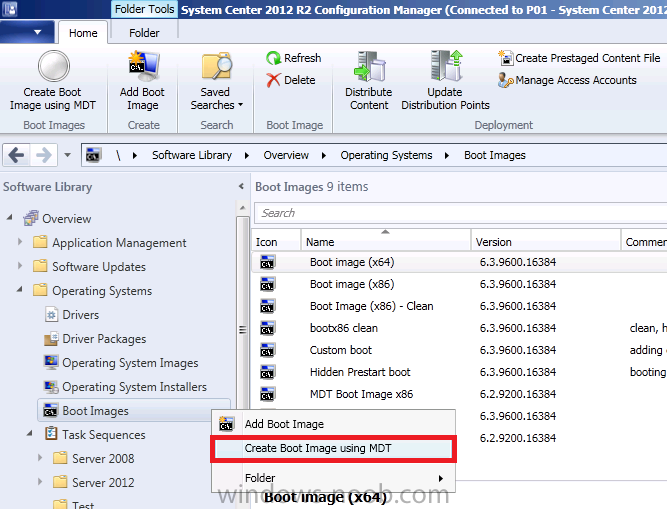The image size is (667, 509).
Task: Open the application menu dropdown button
Action: click(27, 32)
